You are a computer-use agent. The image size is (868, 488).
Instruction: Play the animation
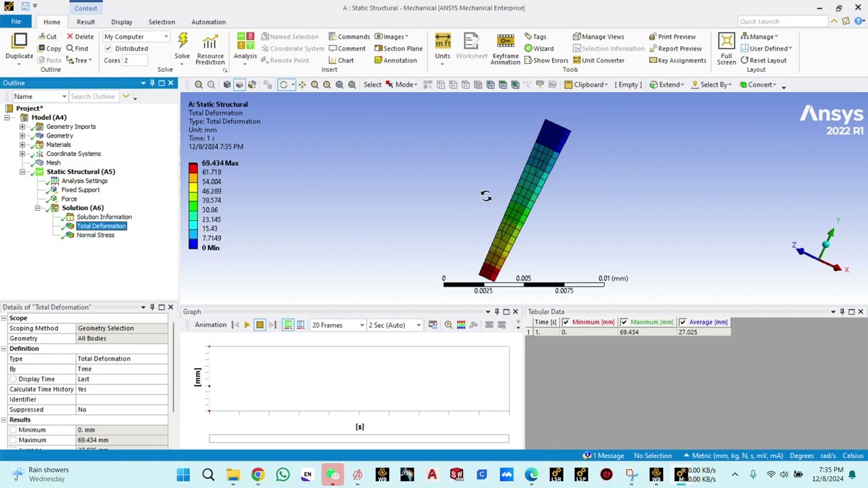[247, 325]
